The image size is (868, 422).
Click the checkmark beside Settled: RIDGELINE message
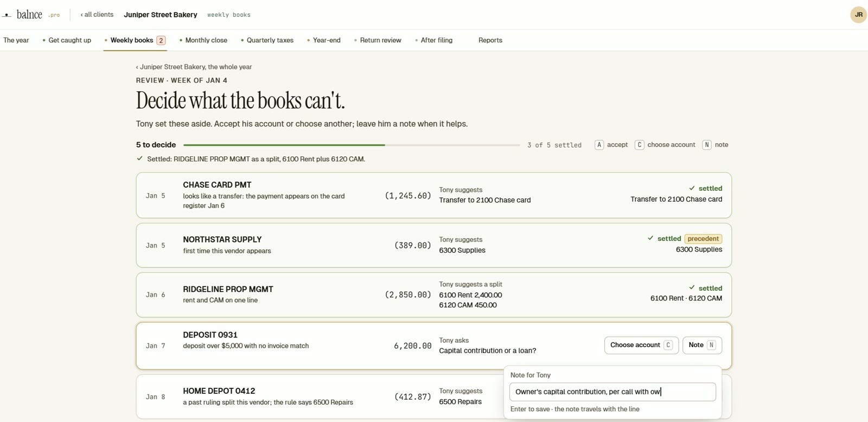139,158
